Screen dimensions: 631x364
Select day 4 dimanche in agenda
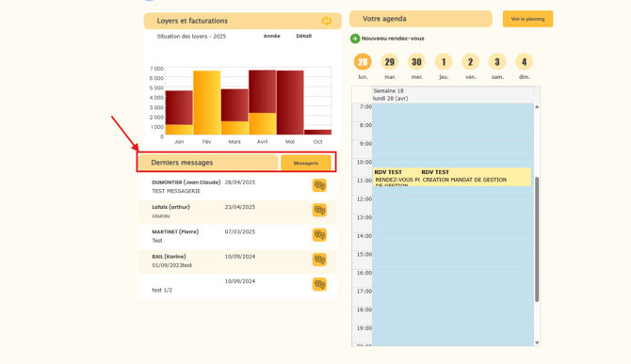click(x=524, y=62)
